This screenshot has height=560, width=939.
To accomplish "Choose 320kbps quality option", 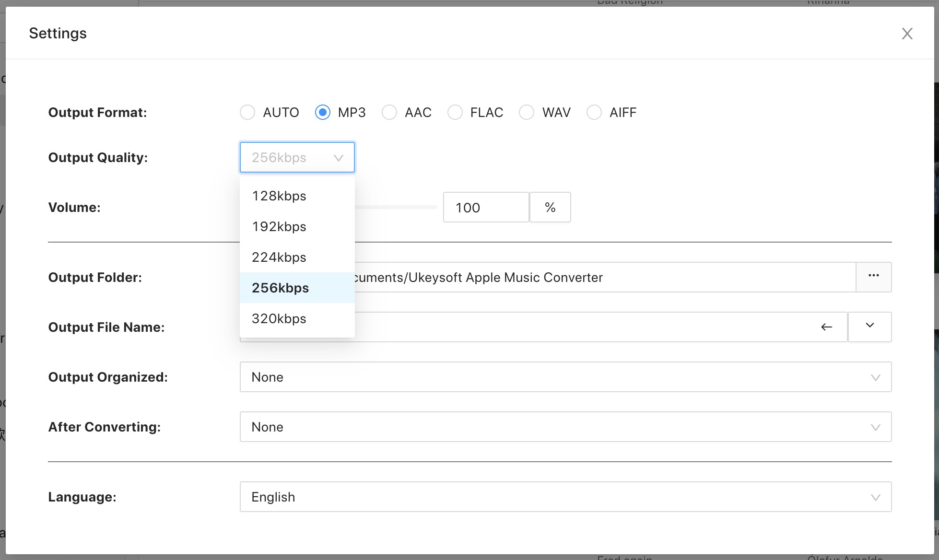I will click(279, 318).
